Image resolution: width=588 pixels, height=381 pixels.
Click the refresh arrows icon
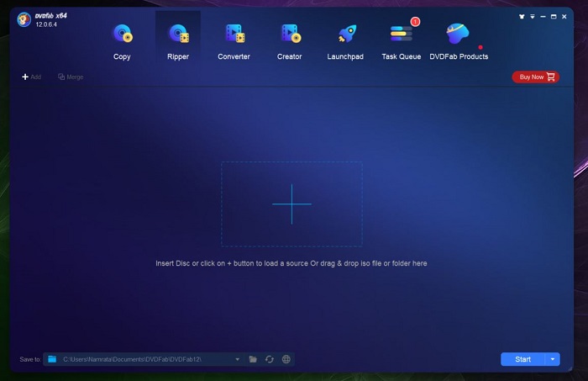click(x=270, y=359)
